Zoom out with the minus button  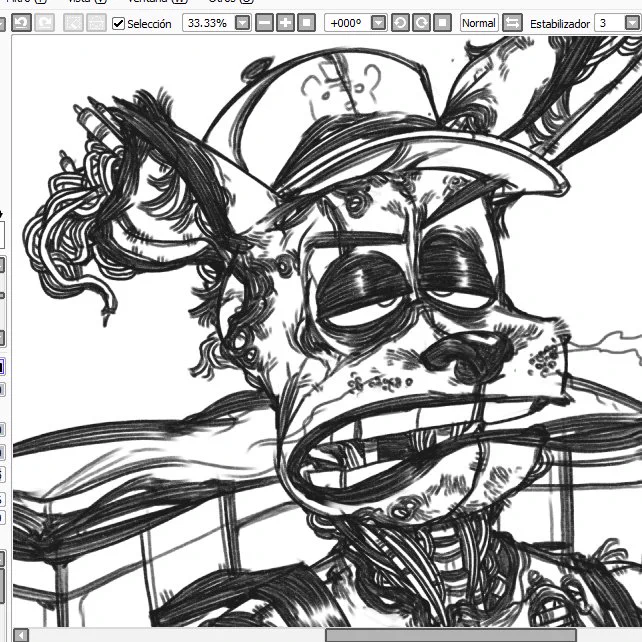[264, 23]
